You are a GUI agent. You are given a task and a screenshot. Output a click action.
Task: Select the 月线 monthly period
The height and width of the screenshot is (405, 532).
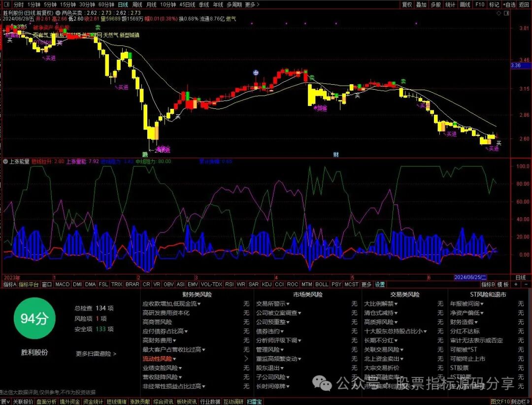click(151, 4)
